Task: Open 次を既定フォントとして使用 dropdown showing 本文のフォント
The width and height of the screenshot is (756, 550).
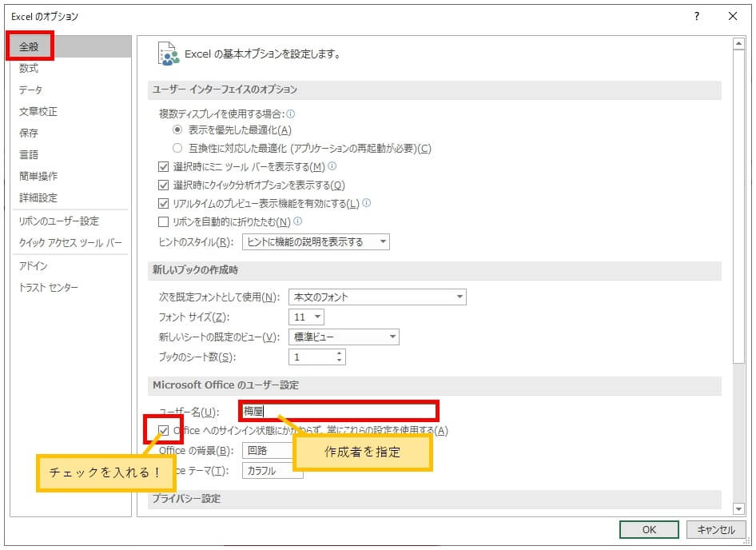Action: [x=377, y=297]
